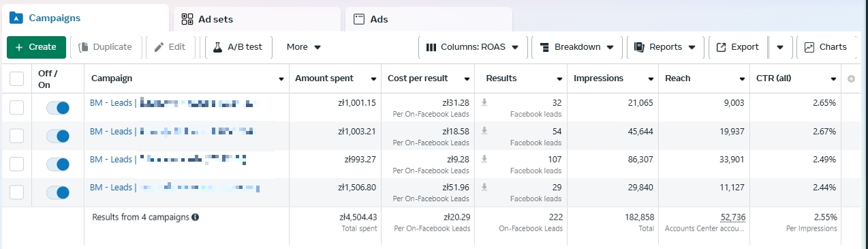Expand the Breakdown dropdown

576,47
